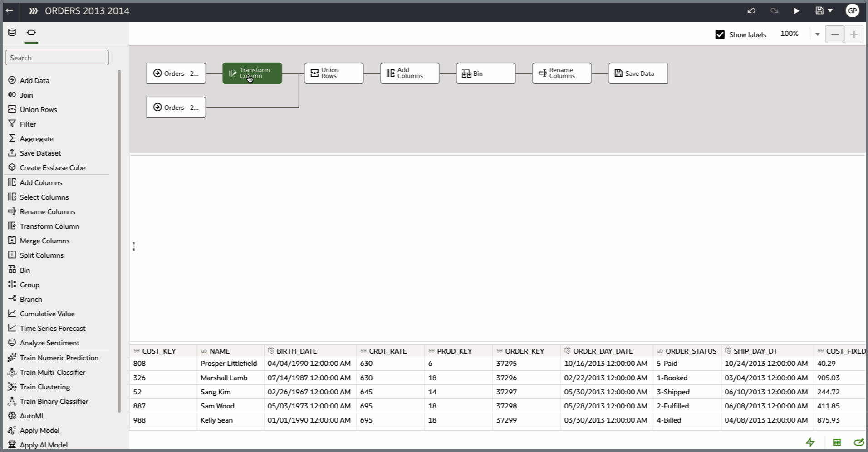The width and height of the screenshot is (868, 452).
Task: Click the Undo icon in the top toolbar
Action: pos(751,10)
